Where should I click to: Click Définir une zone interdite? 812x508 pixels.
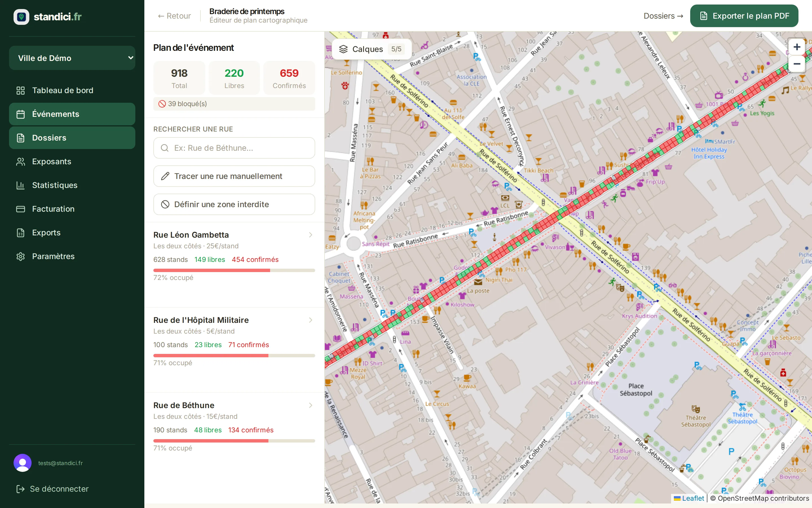[234, 204]
